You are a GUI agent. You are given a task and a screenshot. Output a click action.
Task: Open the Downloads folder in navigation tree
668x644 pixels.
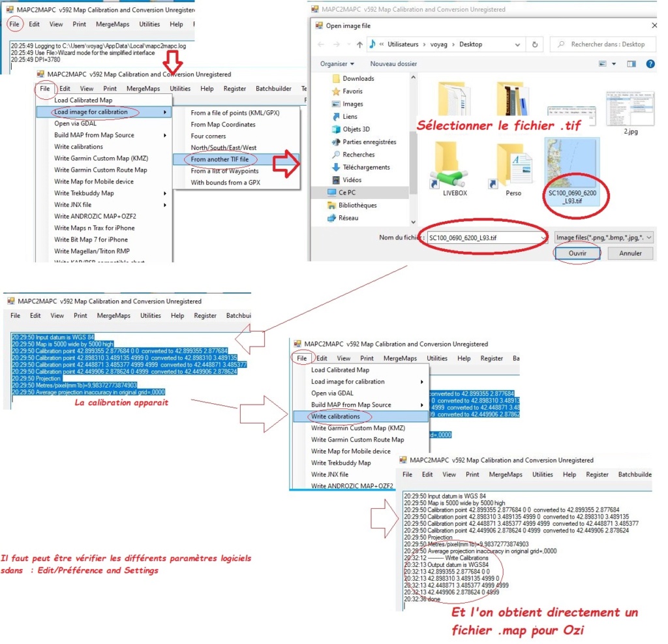(x=358, y=78)
